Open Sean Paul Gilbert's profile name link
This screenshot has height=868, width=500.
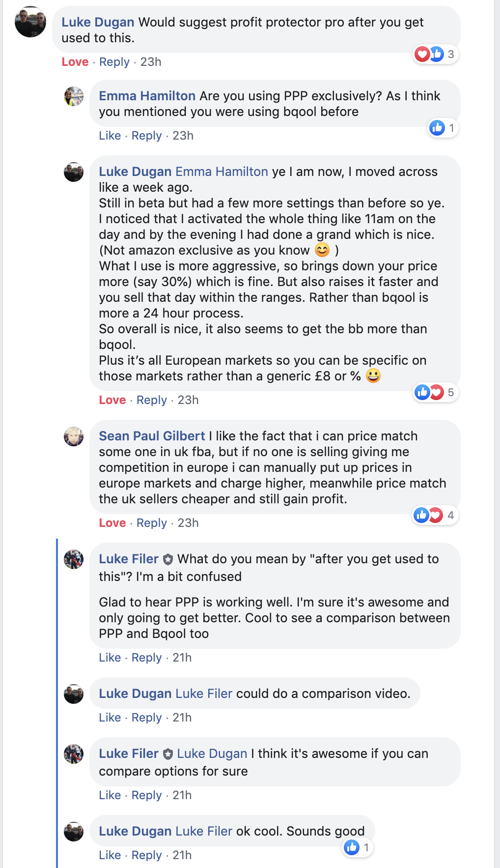click(152, 436)
